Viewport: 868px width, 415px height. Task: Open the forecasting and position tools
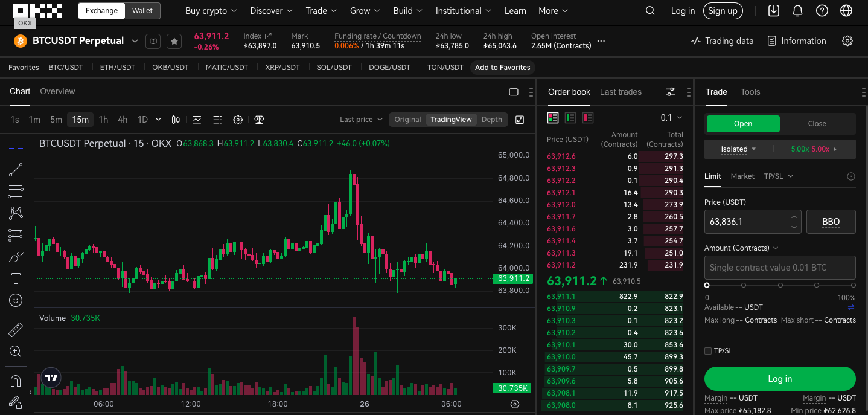tap(16, 235)
